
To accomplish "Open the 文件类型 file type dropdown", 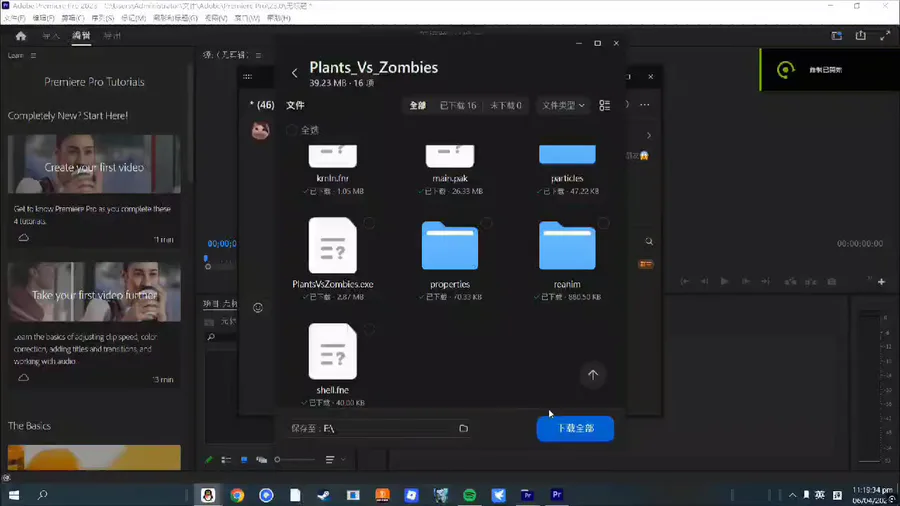I will pos(563,106).
